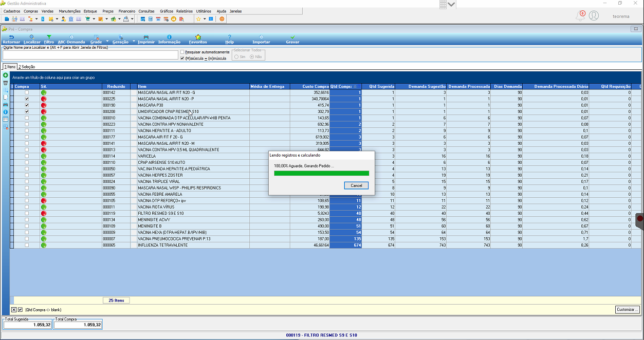This screenshot has width=644, height=340.
Task: Expand the Grade dropdown arrow
Action: 107,41
